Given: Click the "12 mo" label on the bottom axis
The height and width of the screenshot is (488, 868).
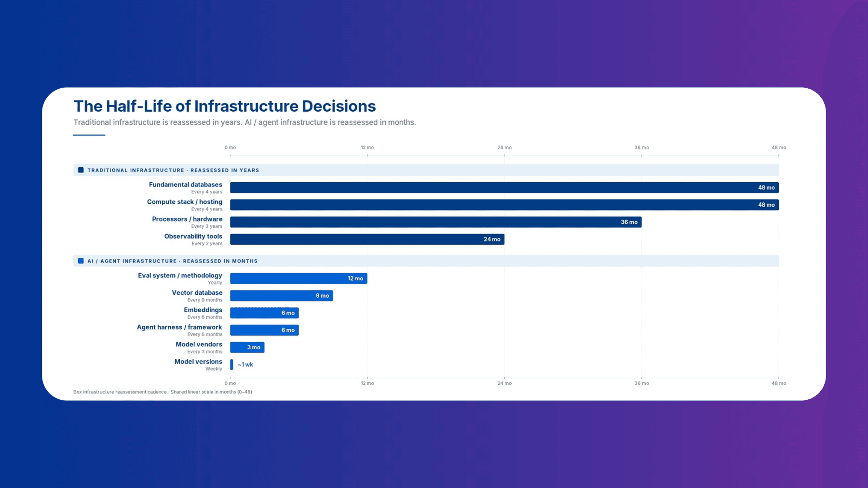Looking at the screenshot, I should [x=367, y=383].
